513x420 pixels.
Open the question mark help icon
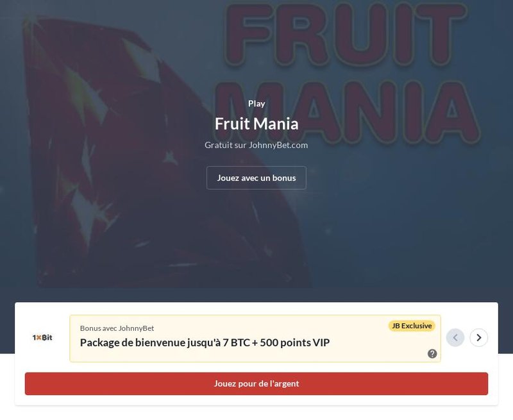point(432,353)
